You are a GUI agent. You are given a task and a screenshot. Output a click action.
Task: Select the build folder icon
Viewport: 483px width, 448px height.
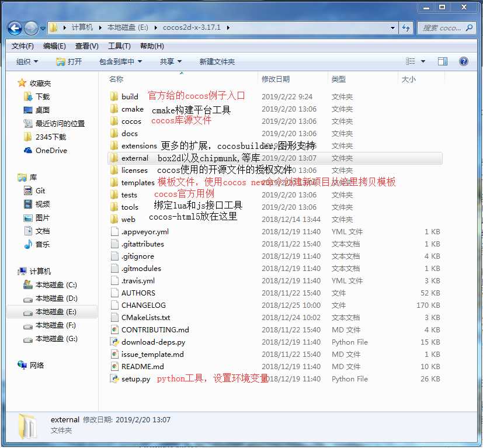[114, 96]
